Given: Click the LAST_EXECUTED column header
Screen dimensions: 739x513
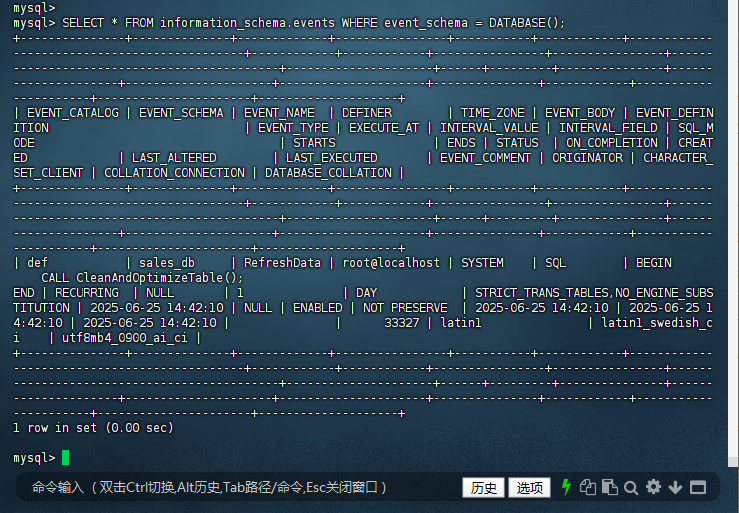Looking at the screenshot, I should 331,158.
